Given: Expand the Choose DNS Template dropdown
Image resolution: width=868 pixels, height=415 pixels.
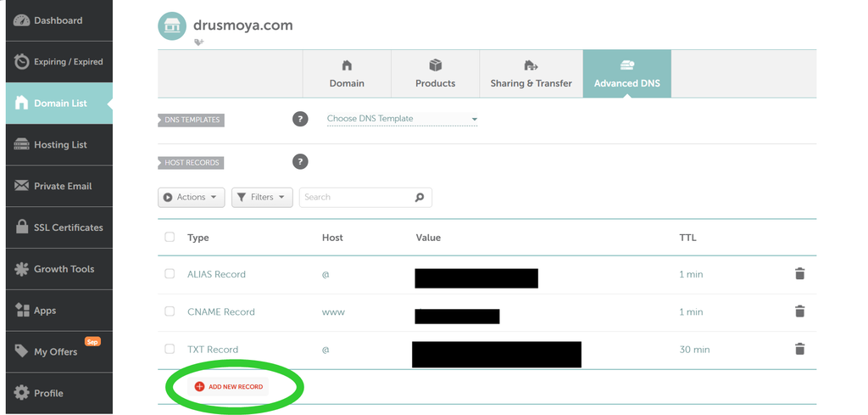Looking at the screenshot, I should (402, 119).
